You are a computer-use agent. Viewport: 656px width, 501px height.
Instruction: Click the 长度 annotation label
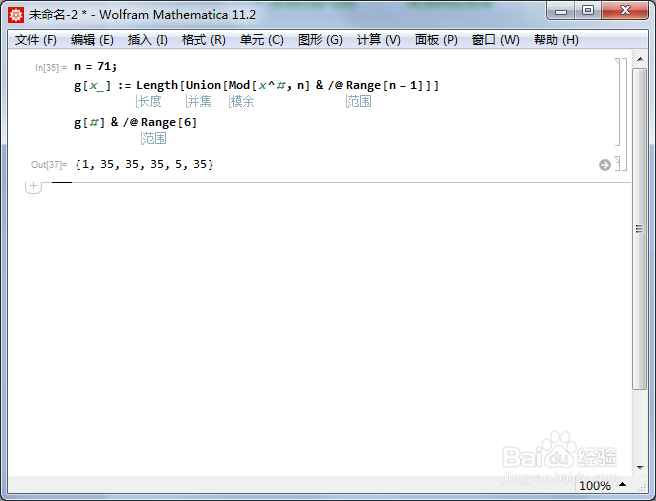pyautogui.click(x=149, y=101)
